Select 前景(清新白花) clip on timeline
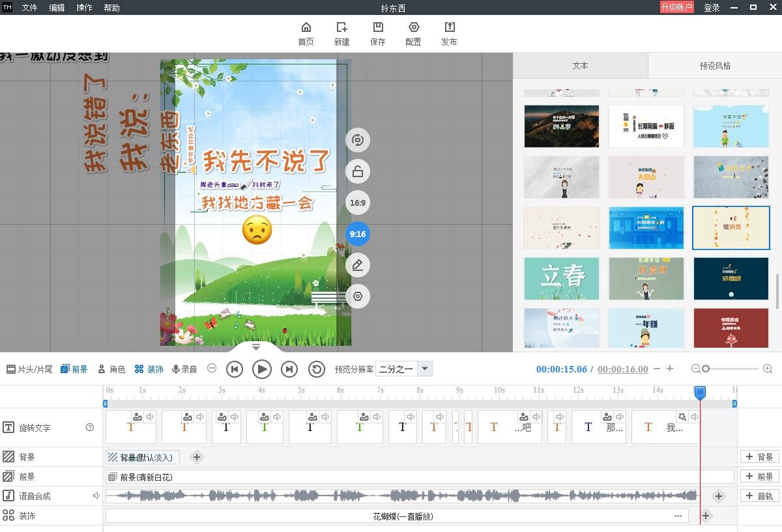The width and height of the screenshot is (782, 532). click(420, 477)
